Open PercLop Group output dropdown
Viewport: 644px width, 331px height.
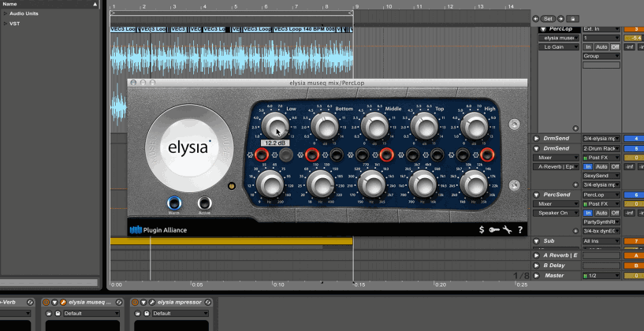(601, 56)
